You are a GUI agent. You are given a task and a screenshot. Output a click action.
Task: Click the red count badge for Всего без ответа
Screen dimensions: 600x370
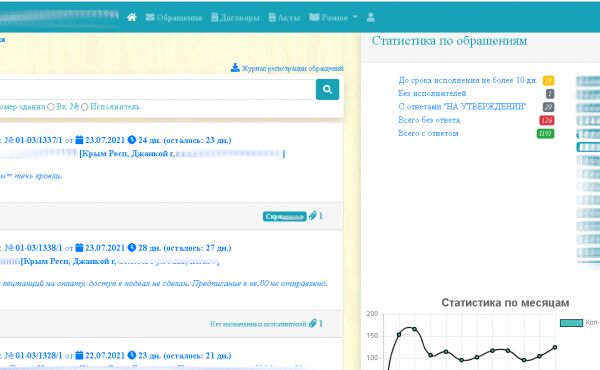[x=546, y=120]
